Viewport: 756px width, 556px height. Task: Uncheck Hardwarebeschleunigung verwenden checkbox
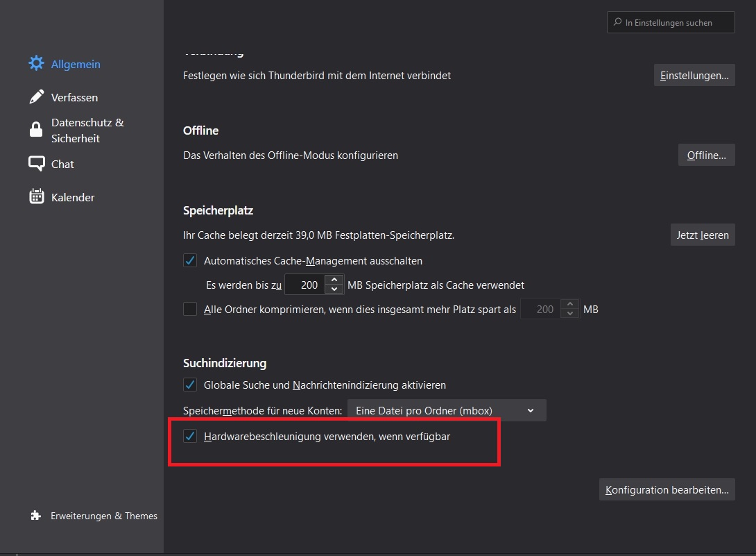pos(190,437)
